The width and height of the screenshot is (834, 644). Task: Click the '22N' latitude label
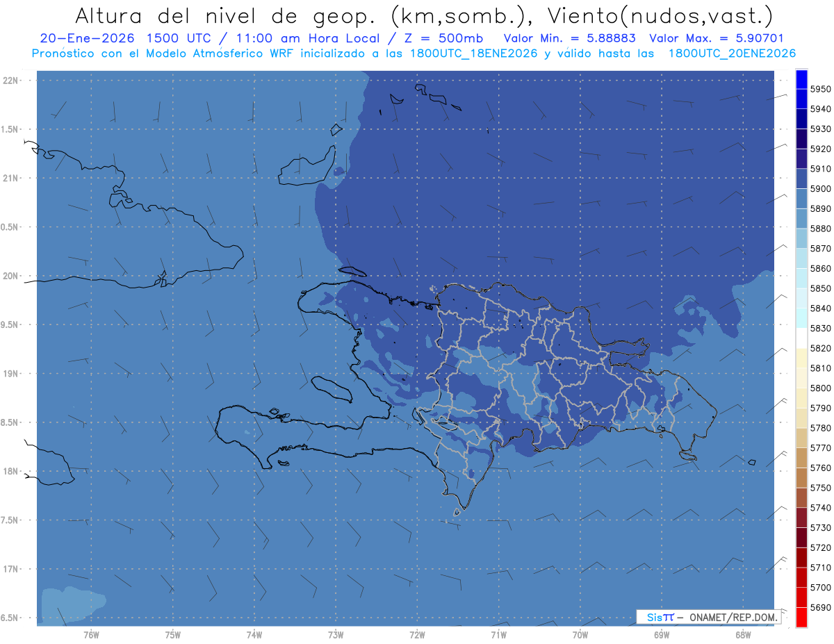point(11,81)
